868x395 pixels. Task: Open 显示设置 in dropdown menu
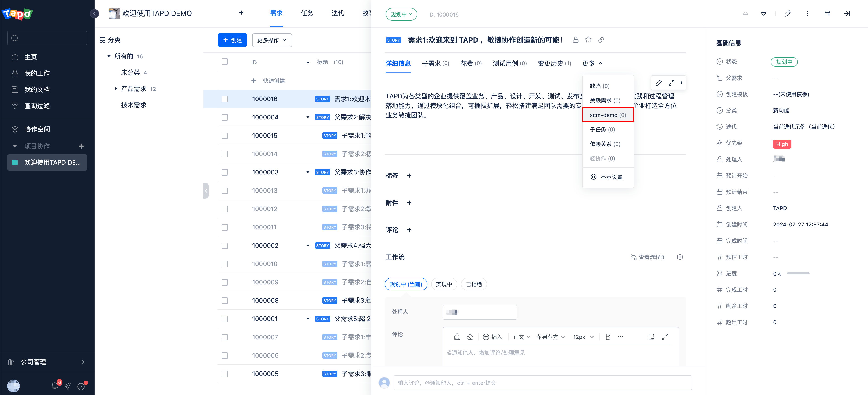click(608, 177)
